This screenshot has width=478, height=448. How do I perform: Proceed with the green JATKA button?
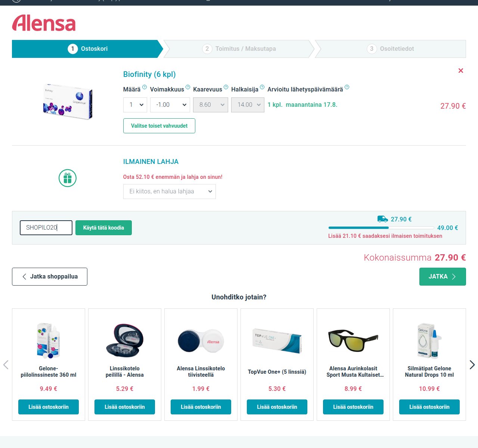443,277
